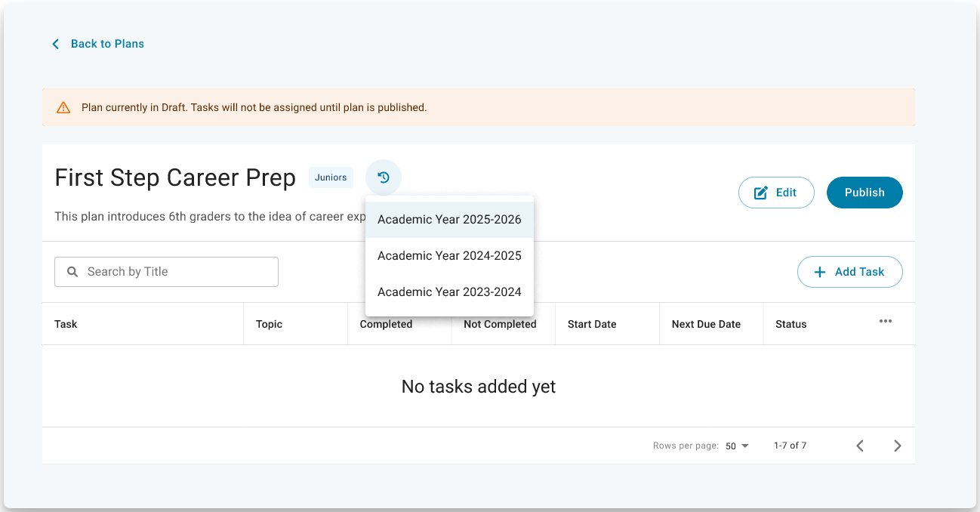Click the draft warning triangle icon

(x=63, y=107)
